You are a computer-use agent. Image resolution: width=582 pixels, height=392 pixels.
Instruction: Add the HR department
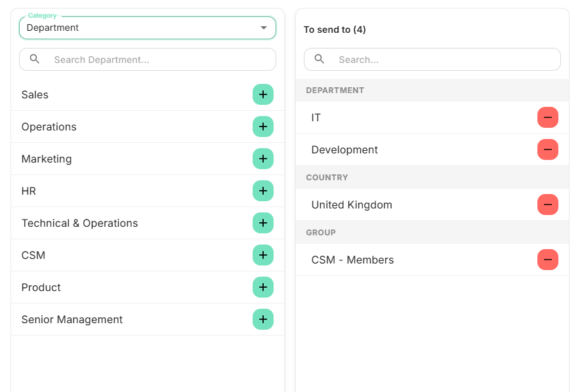[x=263, y=191]
